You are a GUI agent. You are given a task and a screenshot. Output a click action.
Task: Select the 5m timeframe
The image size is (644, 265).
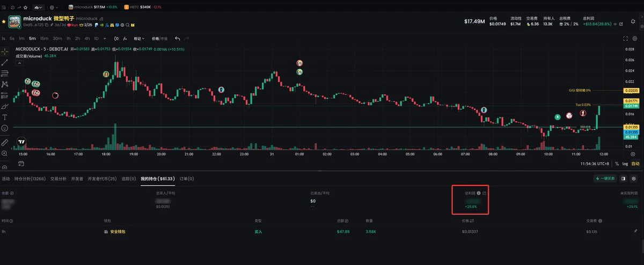32,39
